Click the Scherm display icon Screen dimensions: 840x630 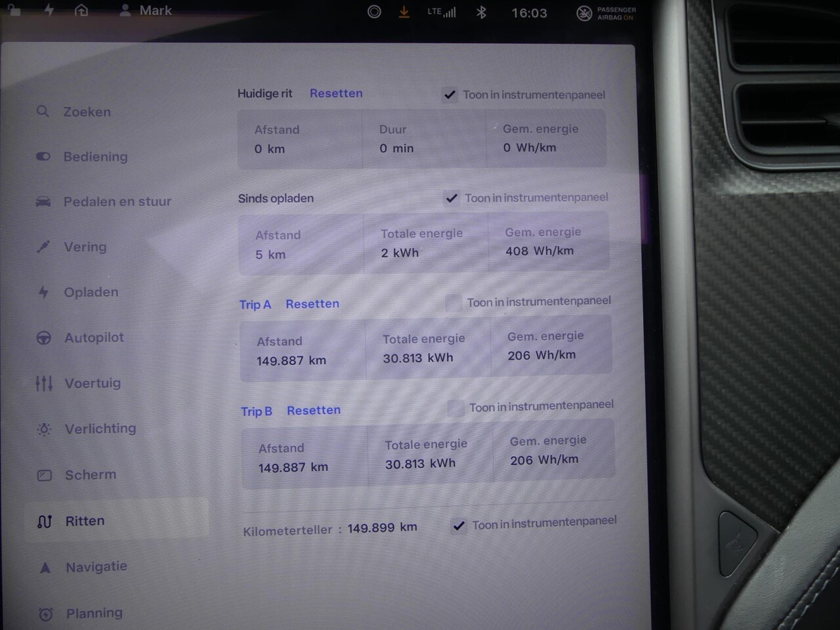coord(44,475)
